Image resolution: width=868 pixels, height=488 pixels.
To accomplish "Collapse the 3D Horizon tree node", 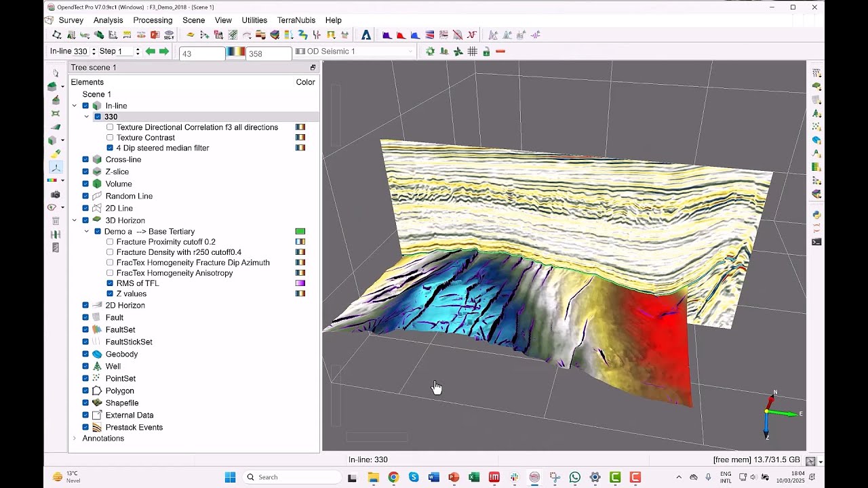I will tap(75, 220).
